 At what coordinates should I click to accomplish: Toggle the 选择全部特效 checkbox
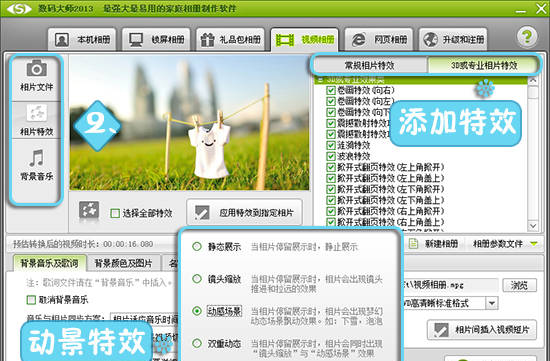point(115,213)
